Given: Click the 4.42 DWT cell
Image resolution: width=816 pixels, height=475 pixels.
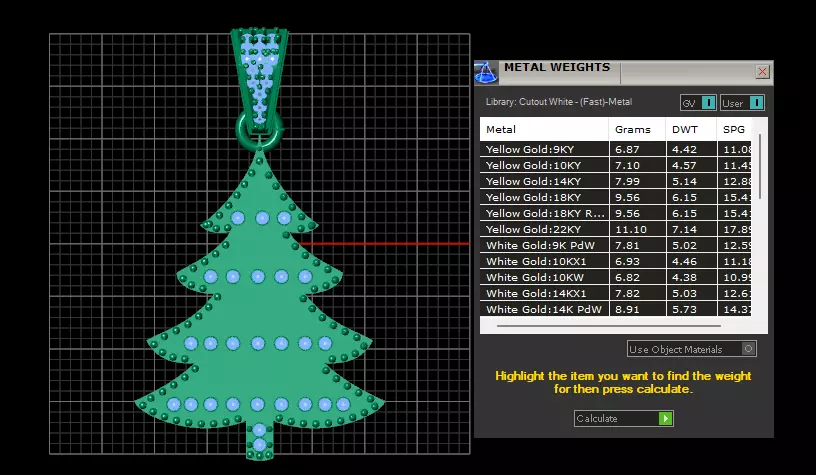Looking at the screenshot, I should 691,149.
